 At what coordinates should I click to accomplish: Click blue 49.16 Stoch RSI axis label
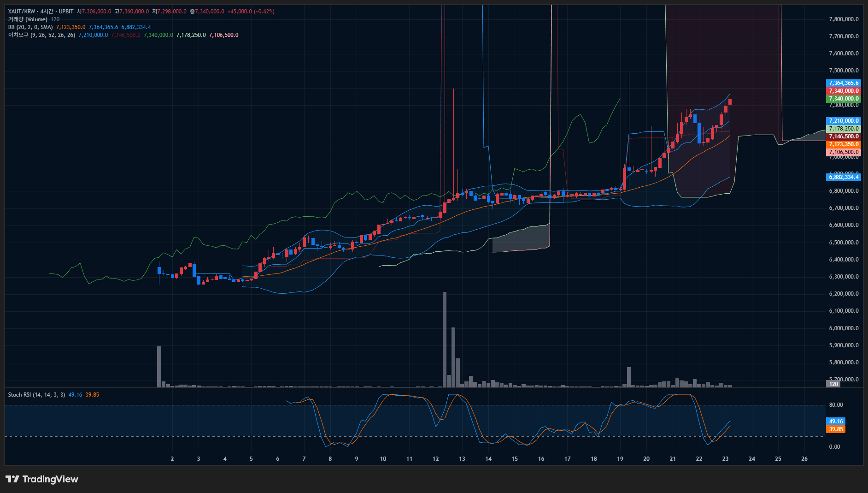[x=836, y=422]
